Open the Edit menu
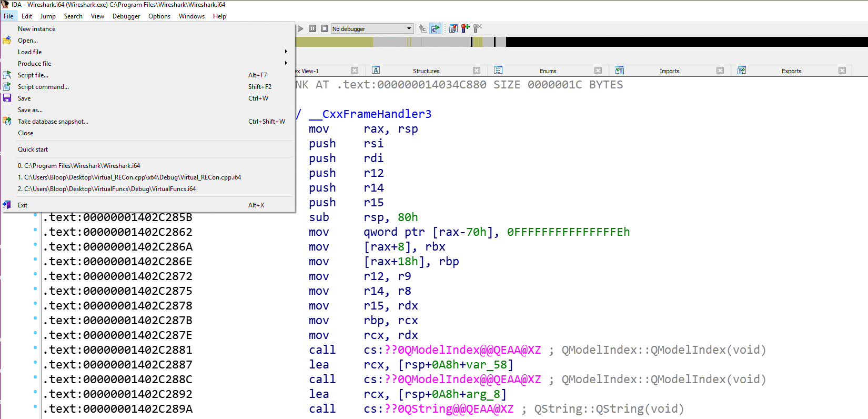The image size is (868, 419). point(27,16)
